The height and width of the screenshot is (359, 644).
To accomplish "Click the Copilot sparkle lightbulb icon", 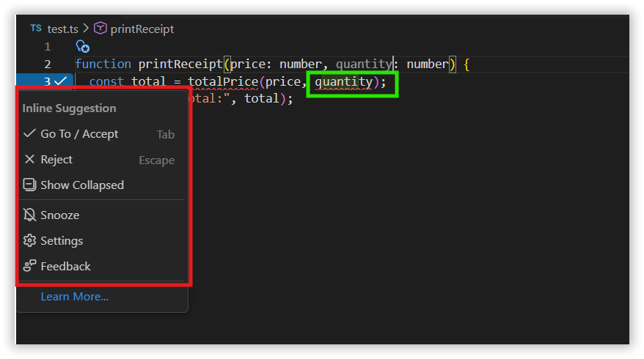I will pyautogui.click(x=83, y=46).
